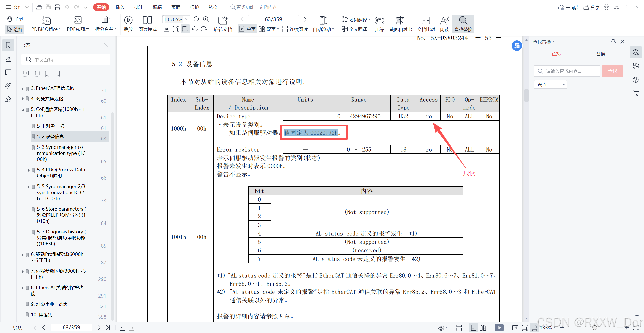Click the 朗读 read aloud icon
The width and height of the screenshot is (644, 333).
click(444, 20)
